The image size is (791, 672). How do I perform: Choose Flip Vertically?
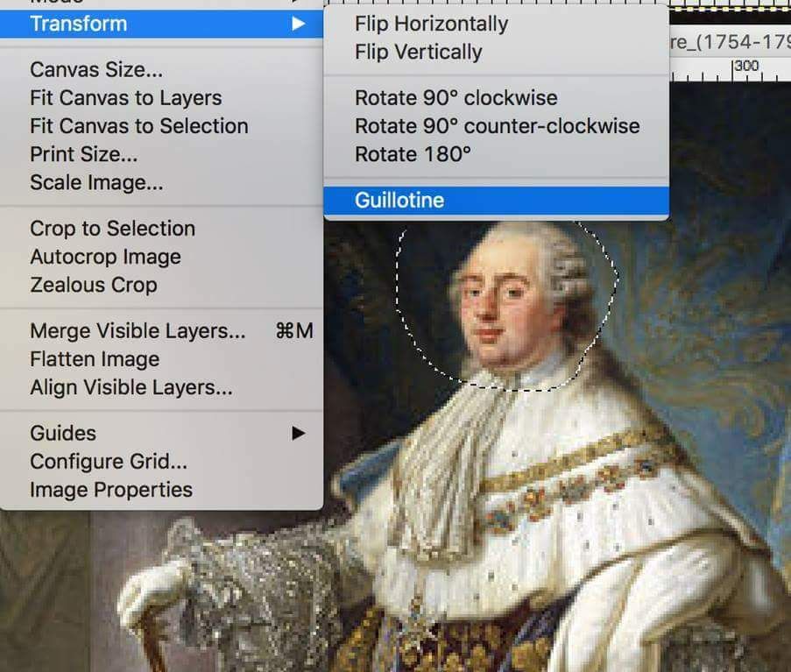(x=497, y=52)
